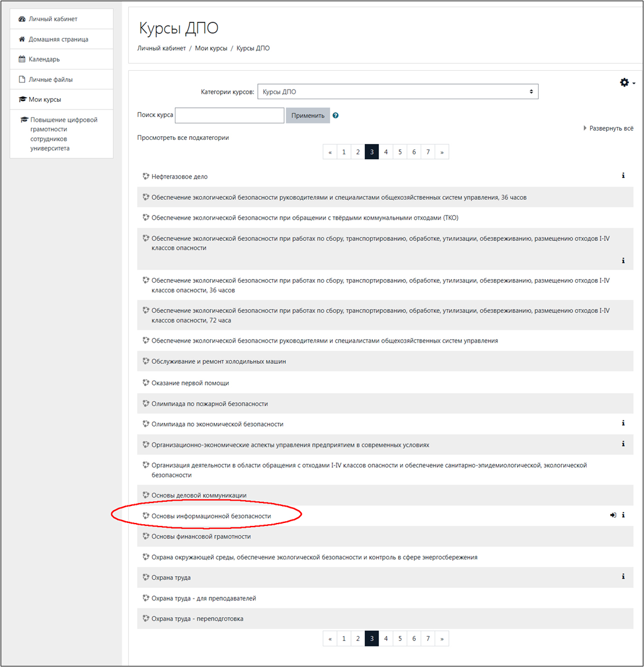Click self-enrol icon for Основы информационной безопасности
The image size is (644, 667).
613,515
